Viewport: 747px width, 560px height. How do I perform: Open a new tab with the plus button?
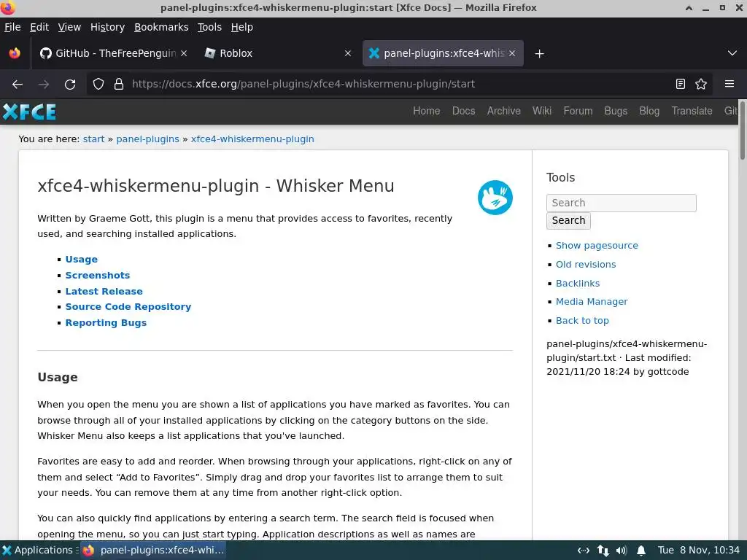[x=539, y=54]
